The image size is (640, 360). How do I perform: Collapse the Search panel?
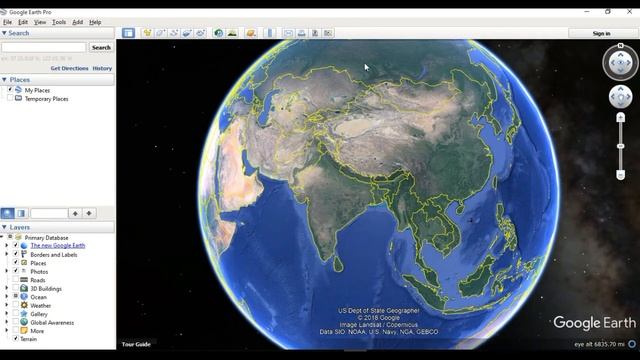(x=4, y=33)
